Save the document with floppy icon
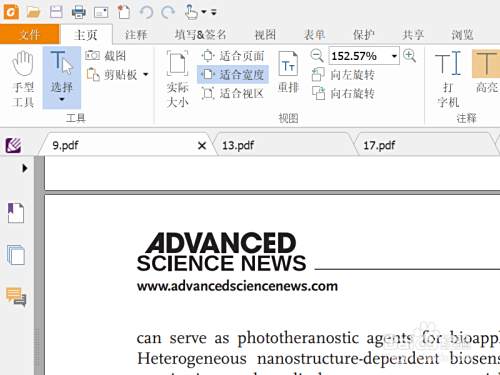This screenshot has width=500, height=375. click(56, 12)
